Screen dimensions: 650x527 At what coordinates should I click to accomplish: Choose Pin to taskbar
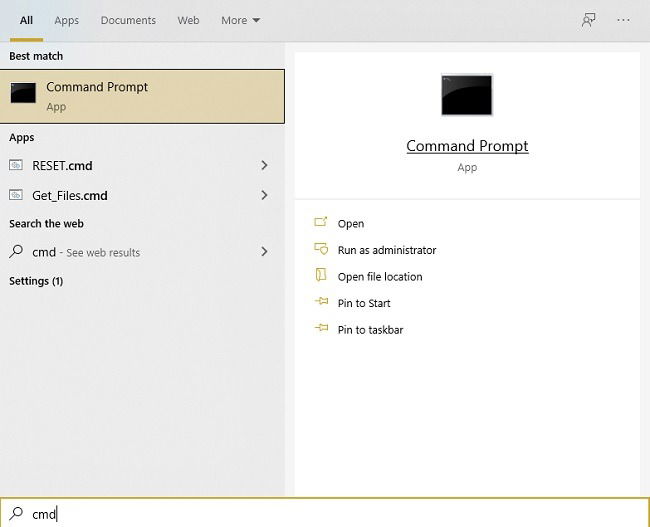370,330
